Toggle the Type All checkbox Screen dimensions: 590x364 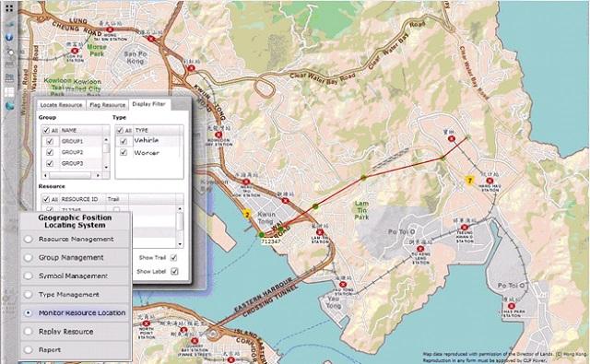pos(120,130)
